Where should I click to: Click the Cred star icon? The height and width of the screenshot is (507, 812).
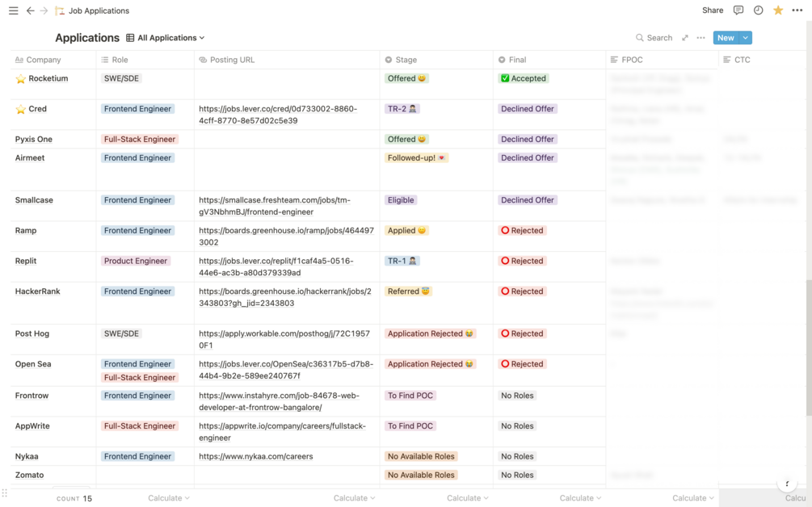pyautogui.click(x=21, y=109)
